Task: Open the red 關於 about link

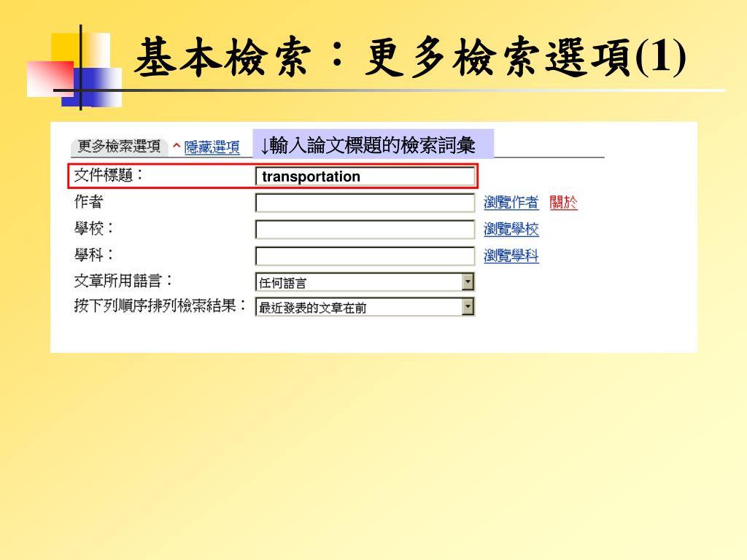Action: click(x=564, y=203)
